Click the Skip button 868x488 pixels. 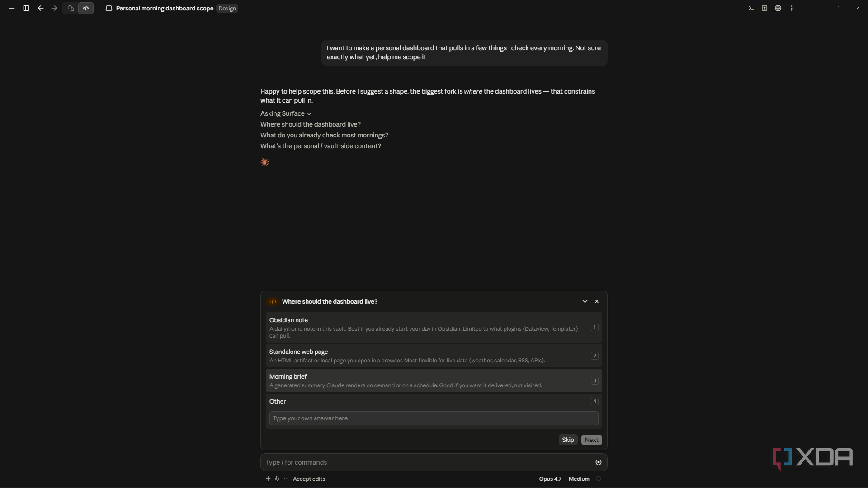[568, 440]
